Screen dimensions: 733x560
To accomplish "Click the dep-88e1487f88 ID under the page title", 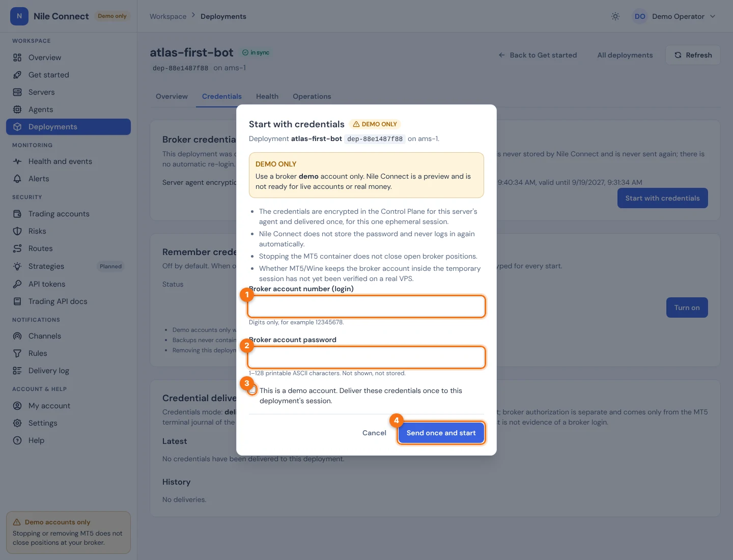I will pyautogui.click(x=180, y=68).
